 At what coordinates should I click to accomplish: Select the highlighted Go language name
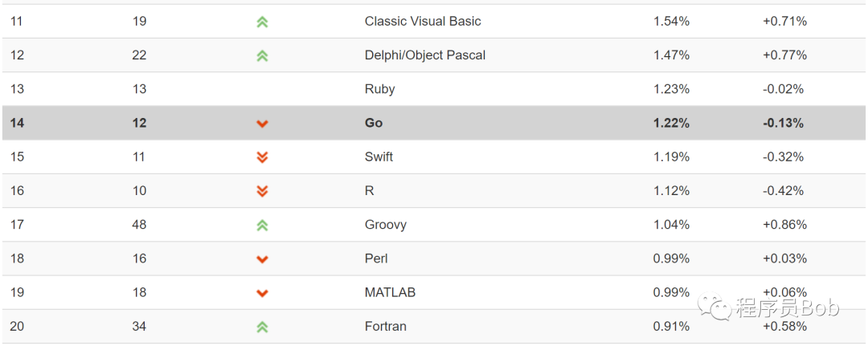(374, 123)
